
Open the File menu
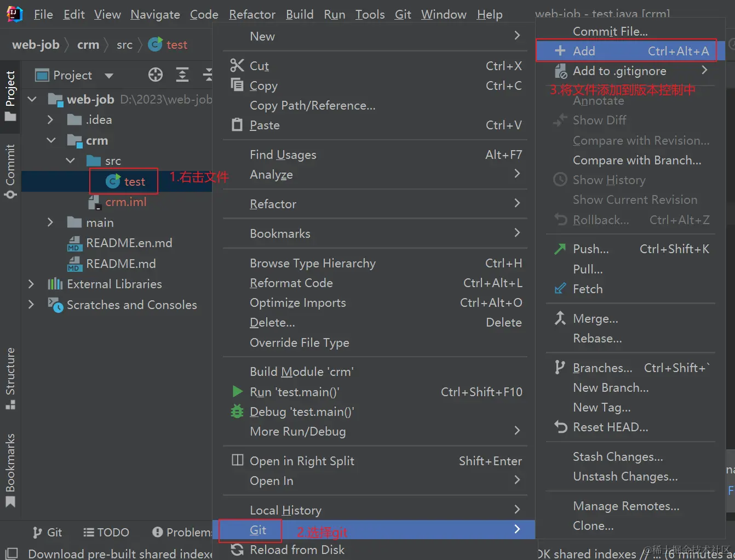click(43, 14)
